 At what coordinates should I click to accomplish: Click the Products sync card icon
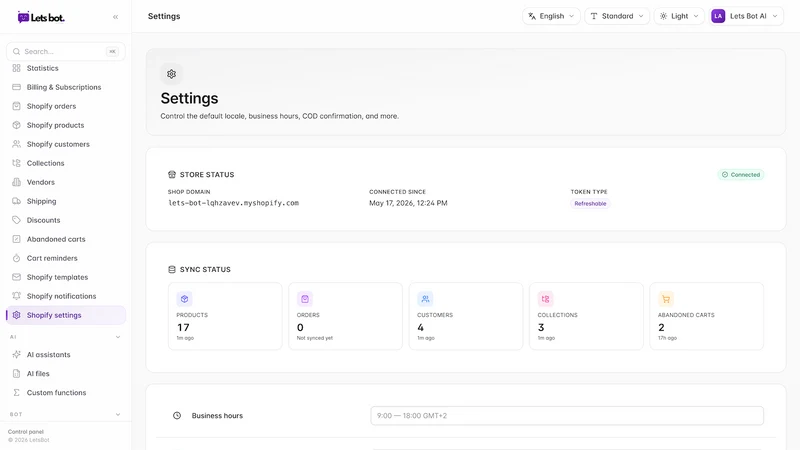[184, 299]
